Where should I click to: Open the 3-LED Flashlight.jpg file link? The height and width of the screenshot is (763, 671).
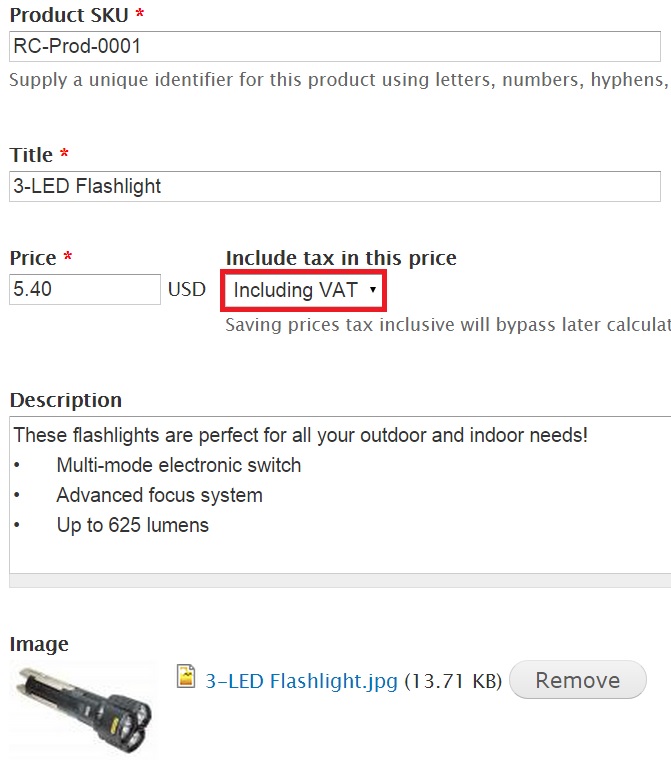(x=301, y=680)
